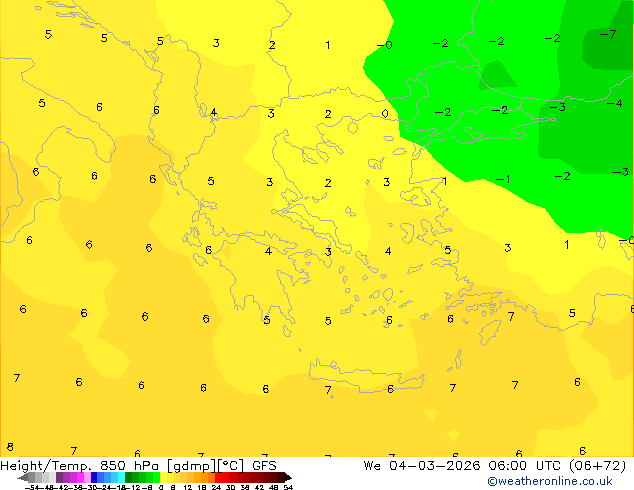Select the grey left arrow end of legend
This screenshot has height=490, width=634.
click(23, 477)
